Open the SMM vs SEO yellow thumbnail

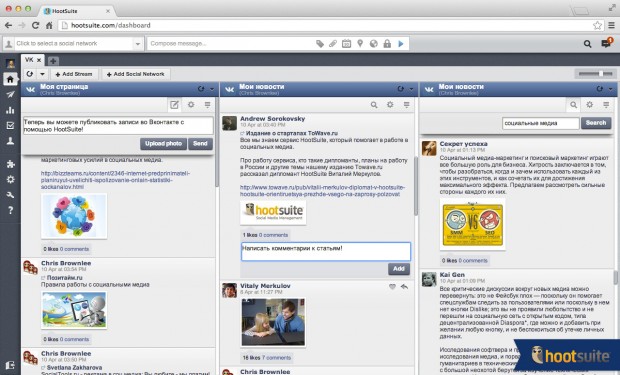pos(473,224)
